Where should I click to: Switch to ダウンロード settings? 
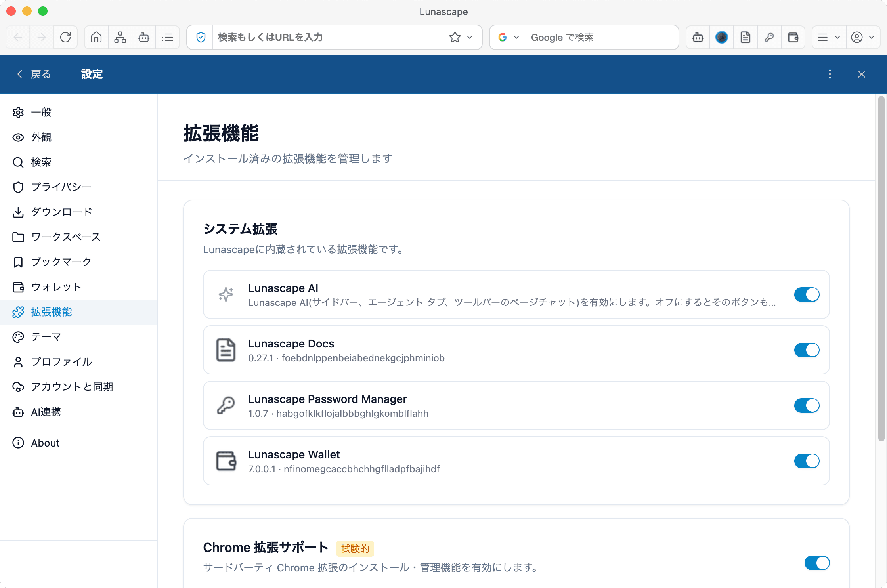coord(78,212)
